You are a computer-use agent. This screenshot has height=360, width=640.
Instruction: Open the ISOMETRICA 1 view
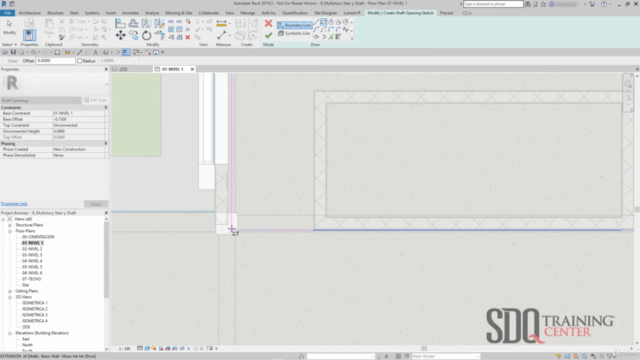pyautogui.click(x=35, y=303)
